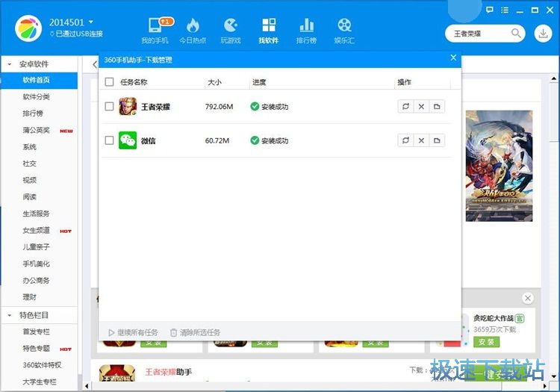560x392 pixels.
Task: Click the 清除所选任务 button
Action: 195,332
